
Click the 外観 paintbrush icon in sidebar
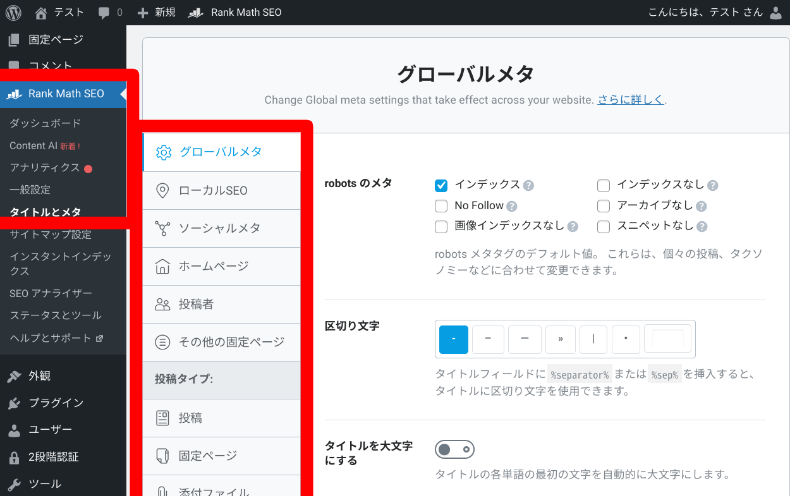tap(13, 376)
